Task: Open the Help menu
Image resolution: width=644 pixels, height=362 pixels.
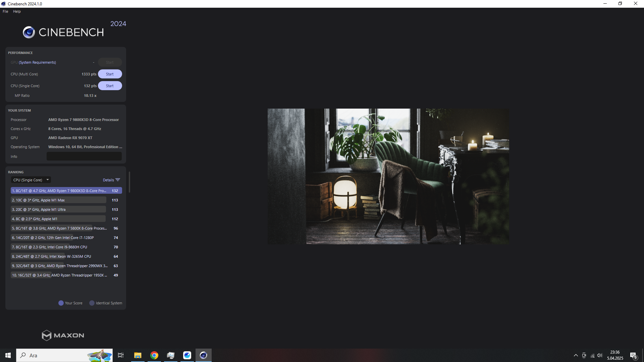Action: coord(17,11)
